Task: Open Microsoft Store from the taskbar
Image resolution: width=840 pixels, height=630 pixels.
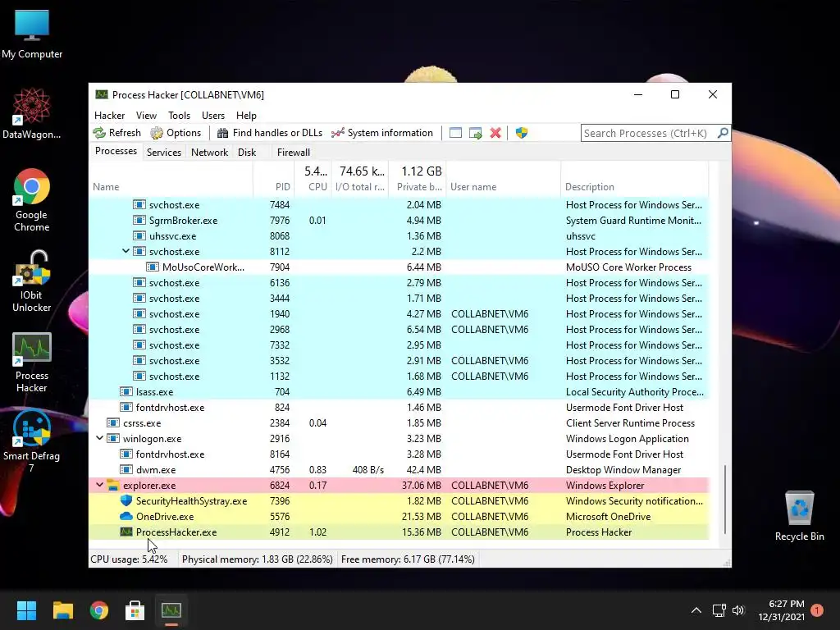Action: 135,610
